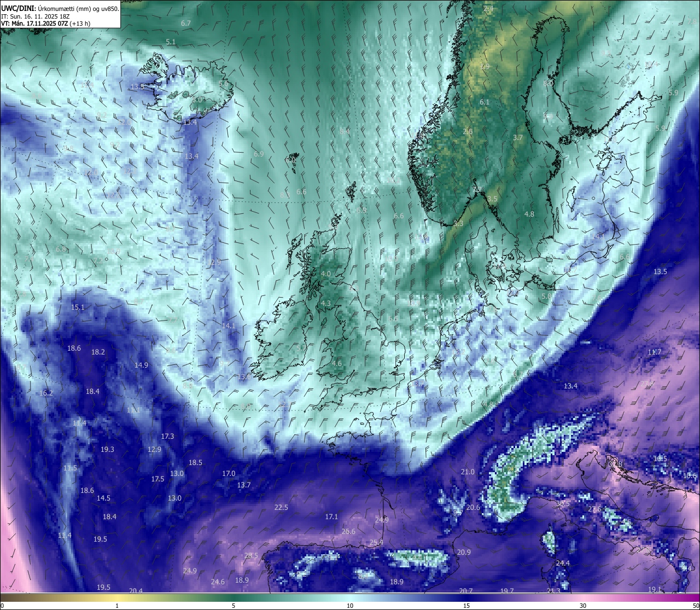Click the 5.1 value north of Iceland
This screenshot has width=700, height=610.
(171, 42)
